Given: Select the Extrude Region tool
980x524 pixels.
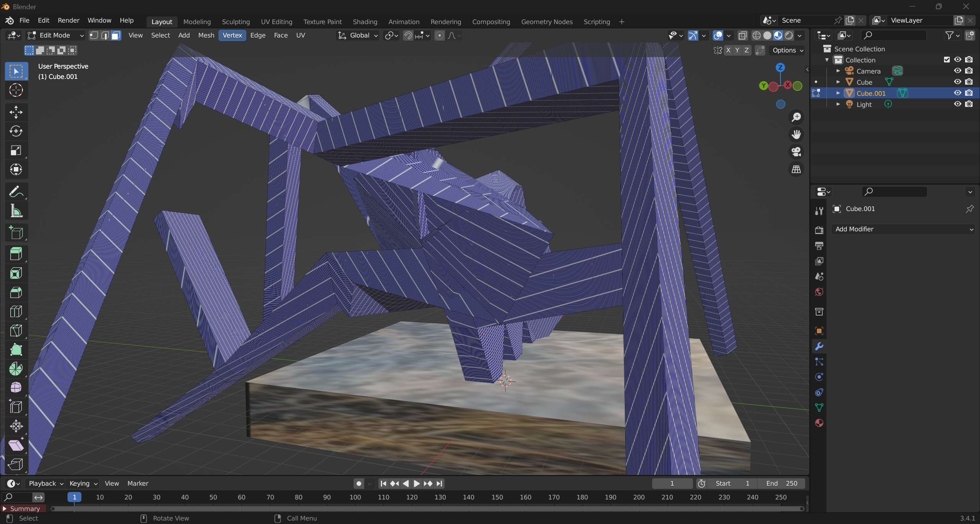Looking at the screenshot, I should pos(16,254).
